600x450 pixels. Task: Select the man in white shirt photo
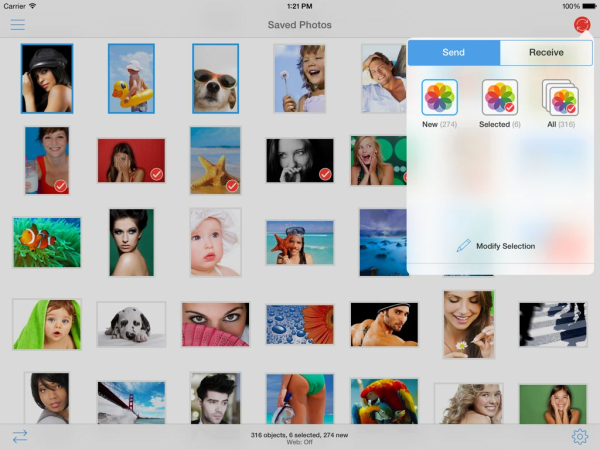[x=384, y=78]
